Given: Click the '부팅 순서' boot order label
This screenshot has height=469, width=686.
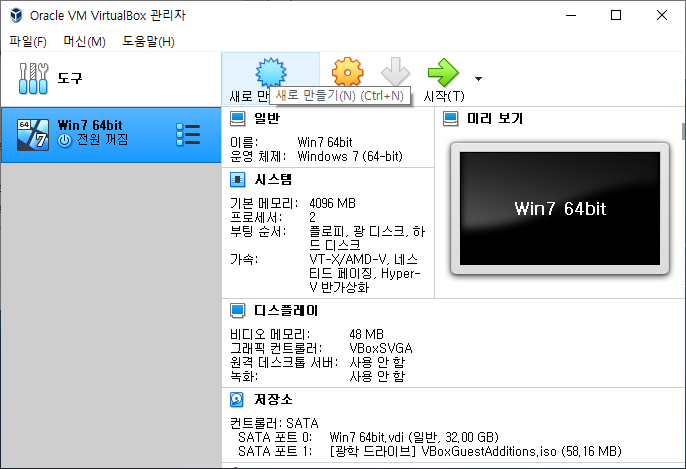Looking at the screenshot, I should 258,231.
